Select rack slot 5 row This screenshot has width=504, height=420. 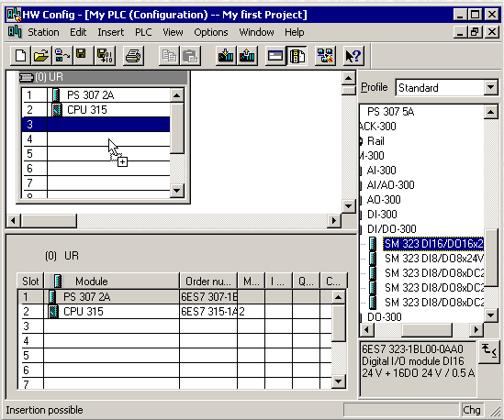(x=95, y=154)
